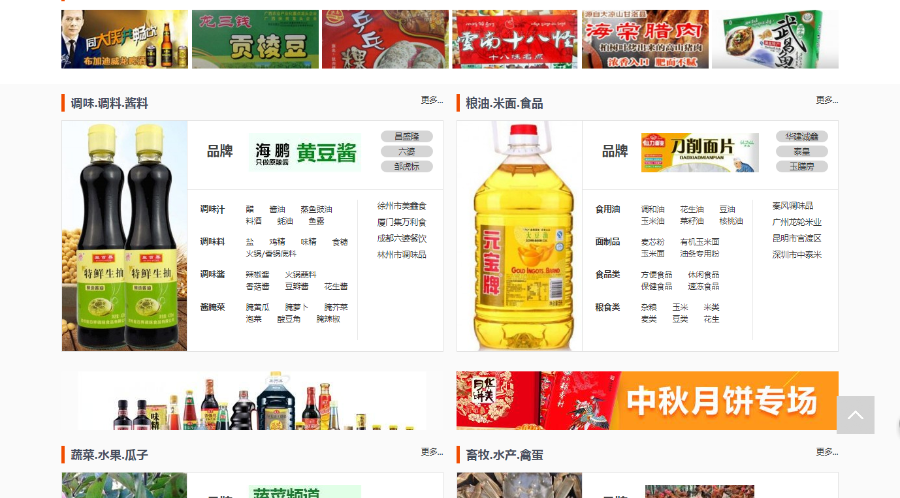
Task: Click the 火锅/香锅底料 link
Action: pyautogui.click(x=271, y=254)
